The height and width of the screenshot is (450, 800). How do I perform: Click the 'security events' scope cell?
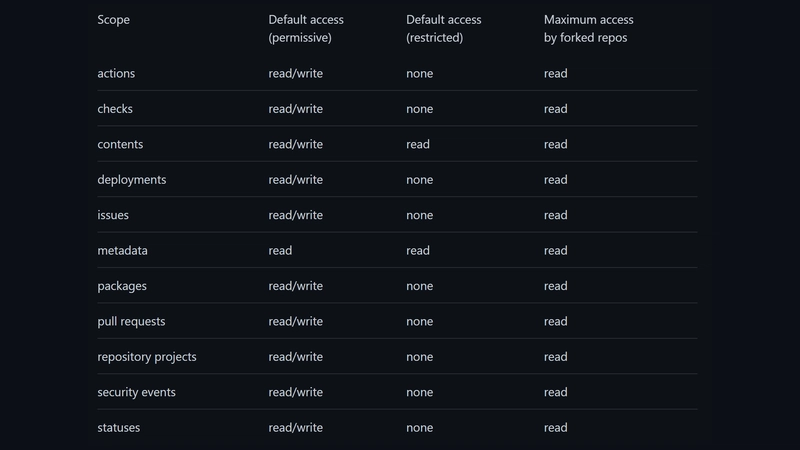[x=136, y=393]
